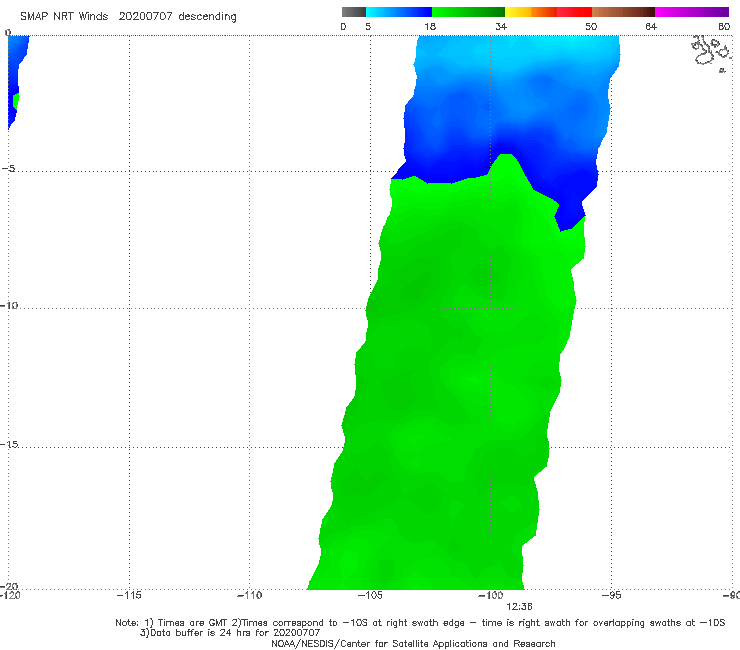Click the color bar label '50'
The image size is (740, 650).
pos(591,27)
